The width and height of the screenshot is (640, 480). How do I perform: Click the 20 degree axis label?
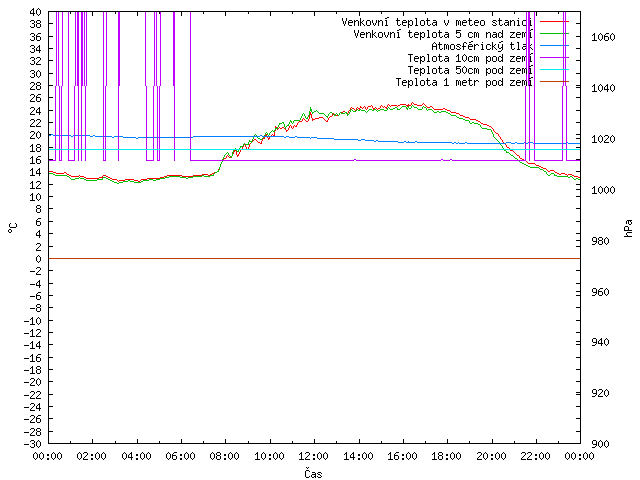(36, 135)
